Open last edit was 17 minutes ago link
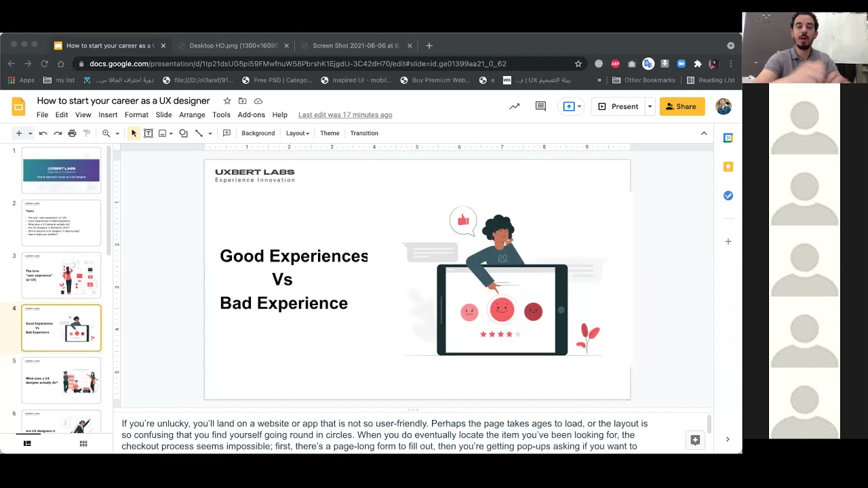This screenshot has height=488, width=868. (345, 115)
